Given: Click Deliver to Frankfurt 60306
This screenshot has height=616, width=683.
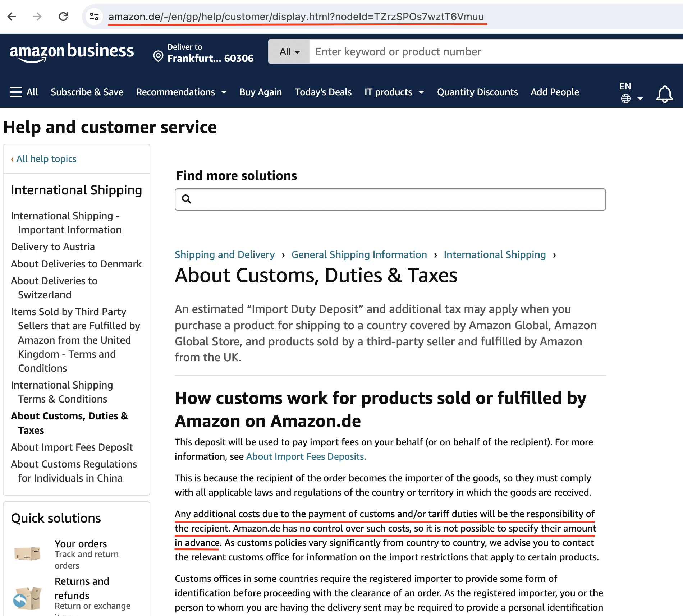Looking at the screenshot, I should pos(203,53).
